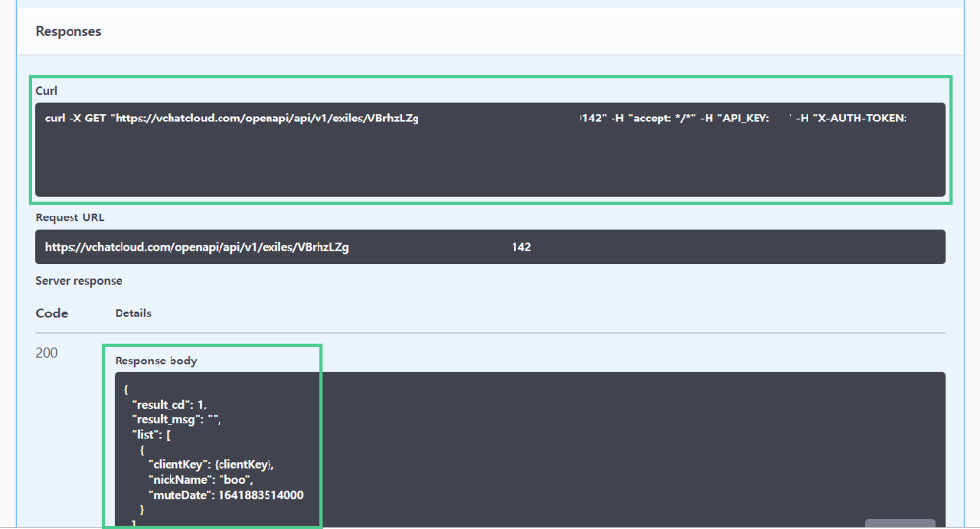Click the "result_cd": 1 line
The width and height of the screenshot is (980, 529).
(169, 404)
